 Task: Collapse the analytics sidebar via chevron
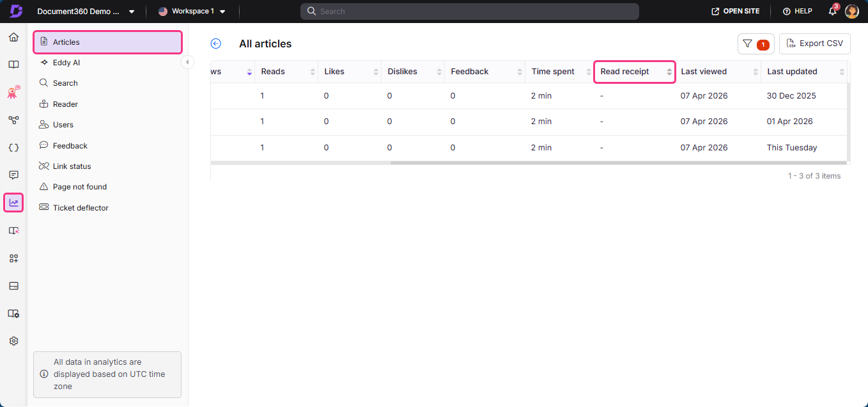coord(187,62)
